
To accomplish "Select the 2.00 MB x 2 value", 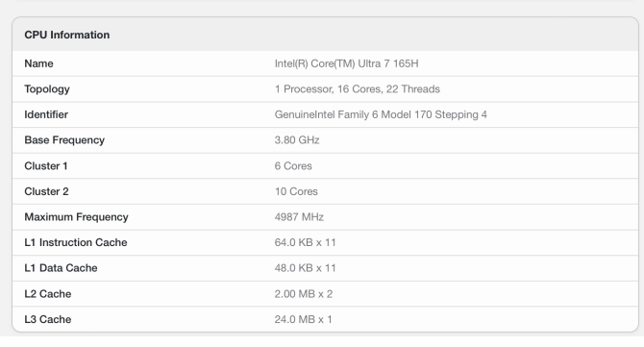I will point(304,293).
